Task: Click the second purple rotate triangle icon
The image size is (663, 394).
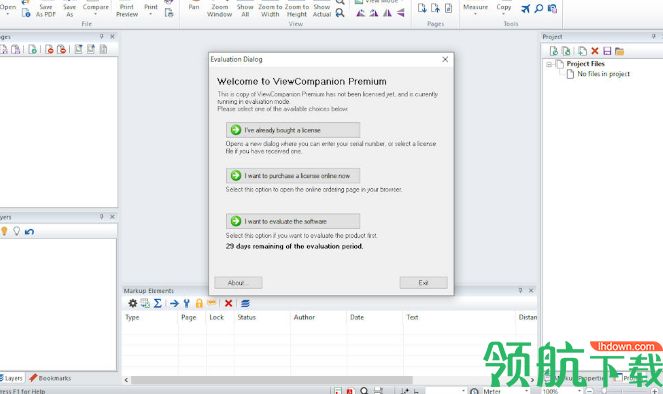Action: click(x=374, y=13)
